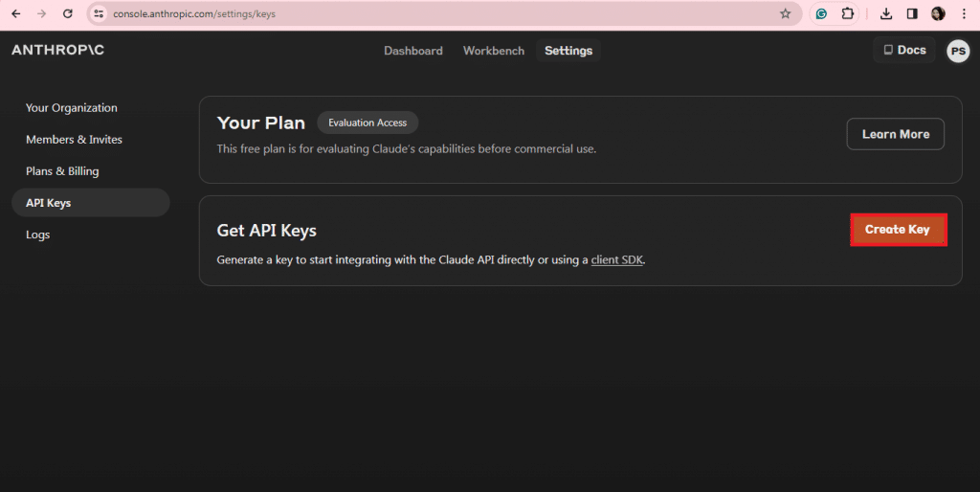Bookmark this page with the star icon
The width and height of the screenshot is (980, 492).
[785, 13]
